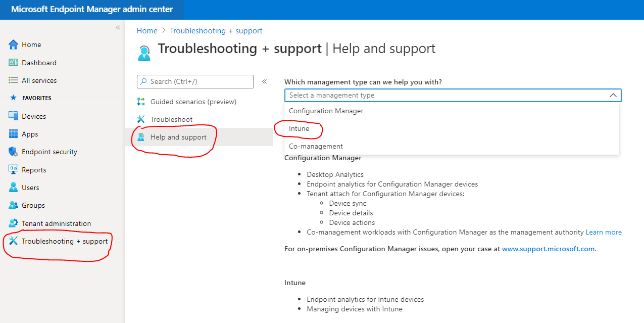Screen dimensions: 644x323
Task: Open the Learn more link
Action: 604,232
